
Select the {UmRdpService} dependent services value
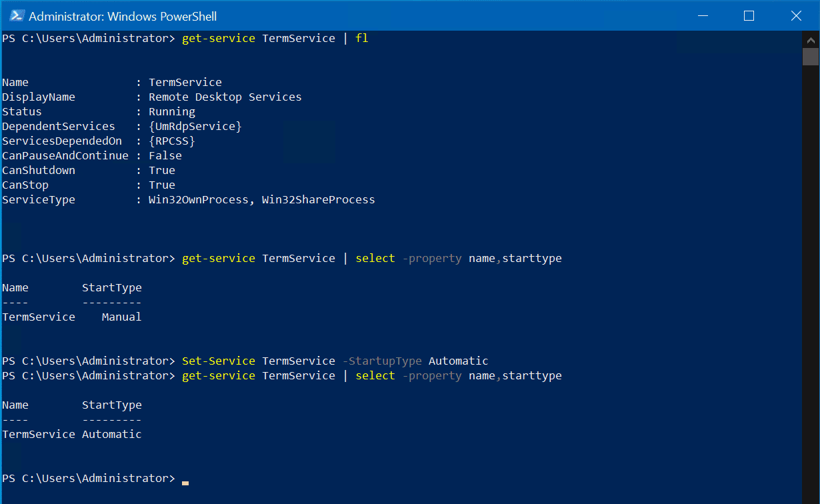click(195, 126)
